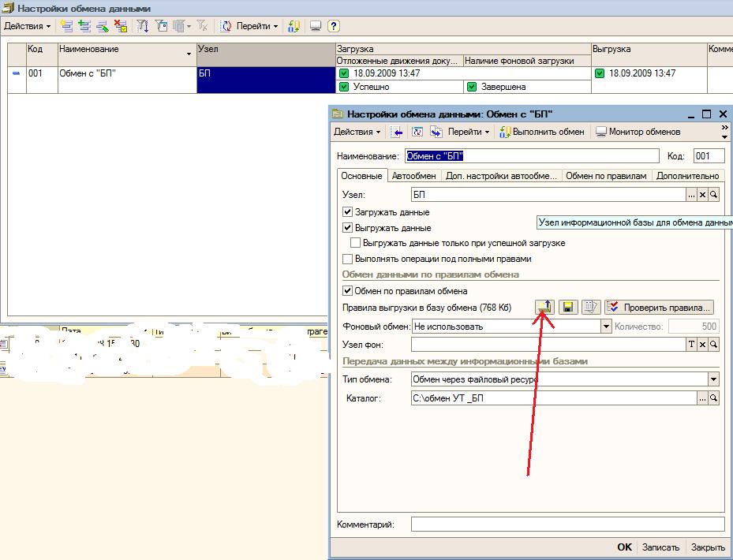Click the help question mark icon

pyautogui.click(x=333, y=26)
